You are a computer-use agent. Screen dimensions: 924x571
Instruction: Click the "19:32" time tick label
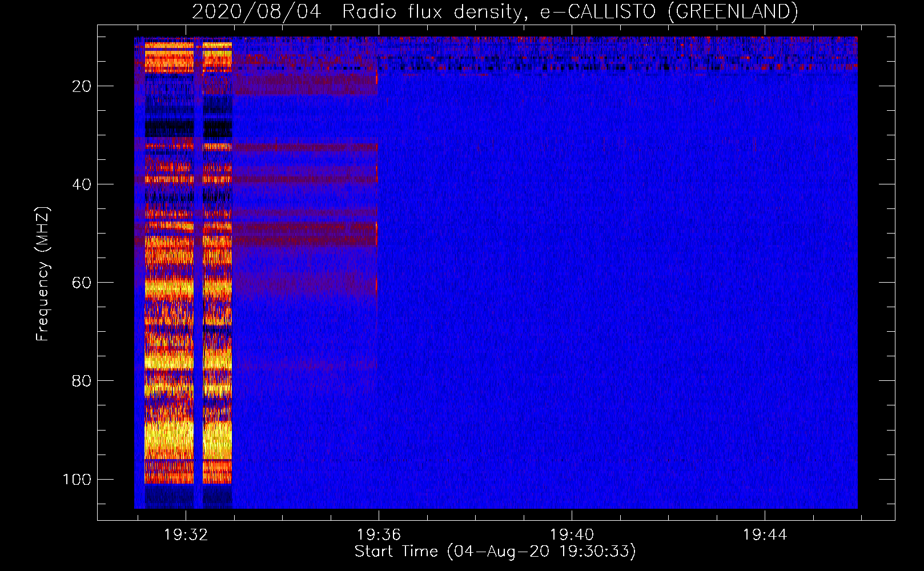click(186, 535)
